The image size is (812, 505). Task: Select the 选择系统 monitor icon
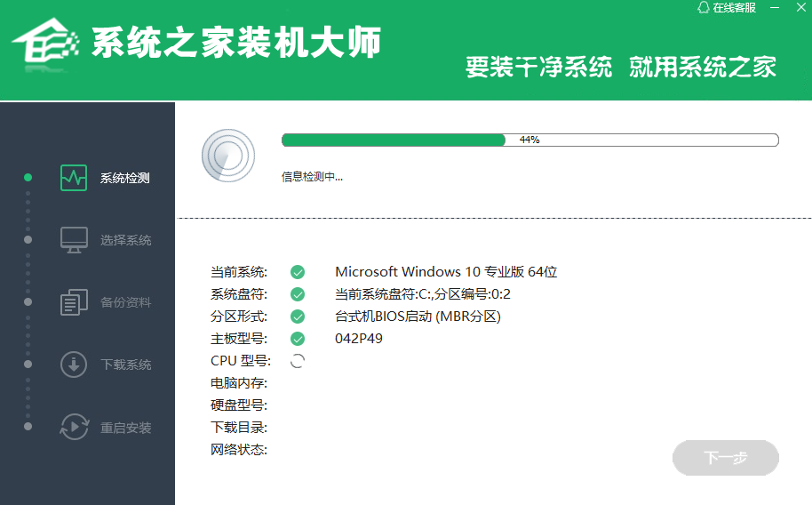[74, 240]
